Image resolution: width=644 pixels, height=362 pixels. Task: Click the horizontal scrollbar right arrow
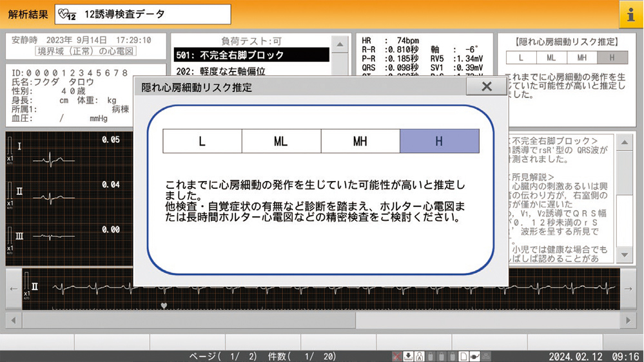pos(628,320)
